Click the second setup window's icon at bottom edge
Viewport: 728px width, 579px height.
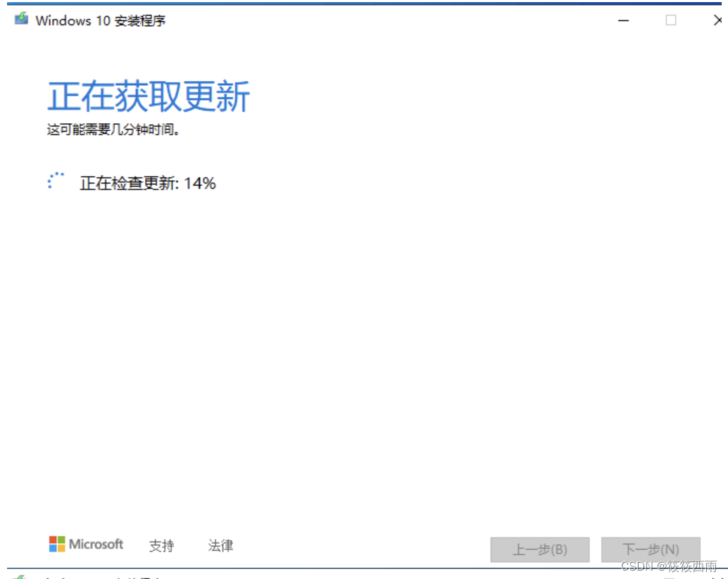18,577
